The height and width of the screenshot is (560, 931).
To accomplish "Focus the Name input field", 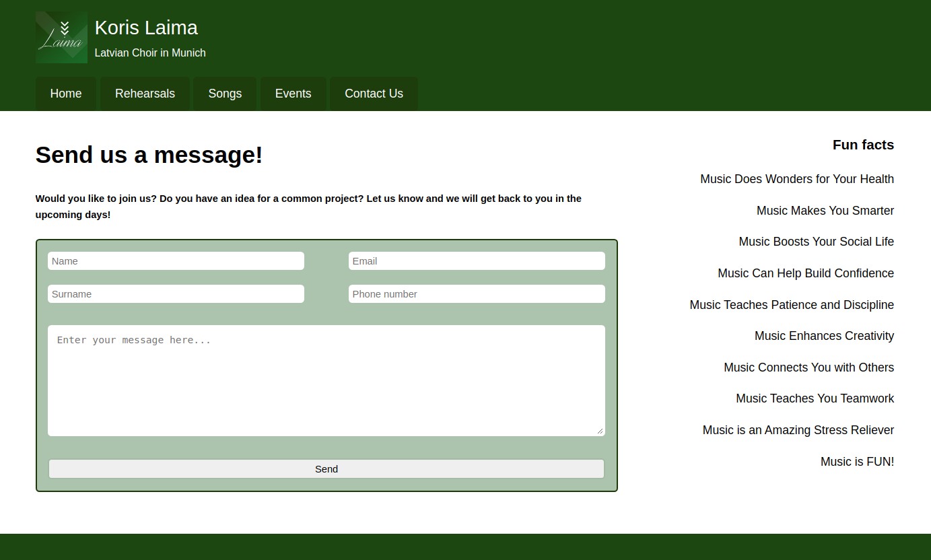I will [x=176, y=261].
